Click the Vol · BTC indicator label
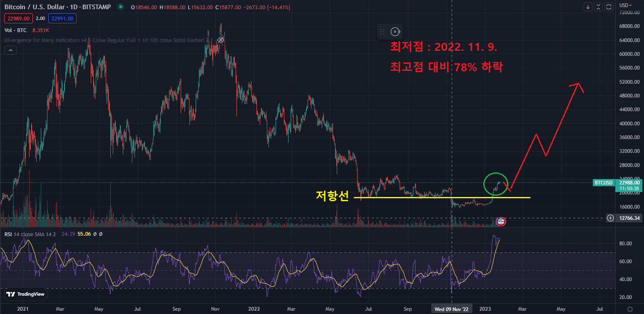This screenshot has height=314, width=644. [x=16, y=30]
